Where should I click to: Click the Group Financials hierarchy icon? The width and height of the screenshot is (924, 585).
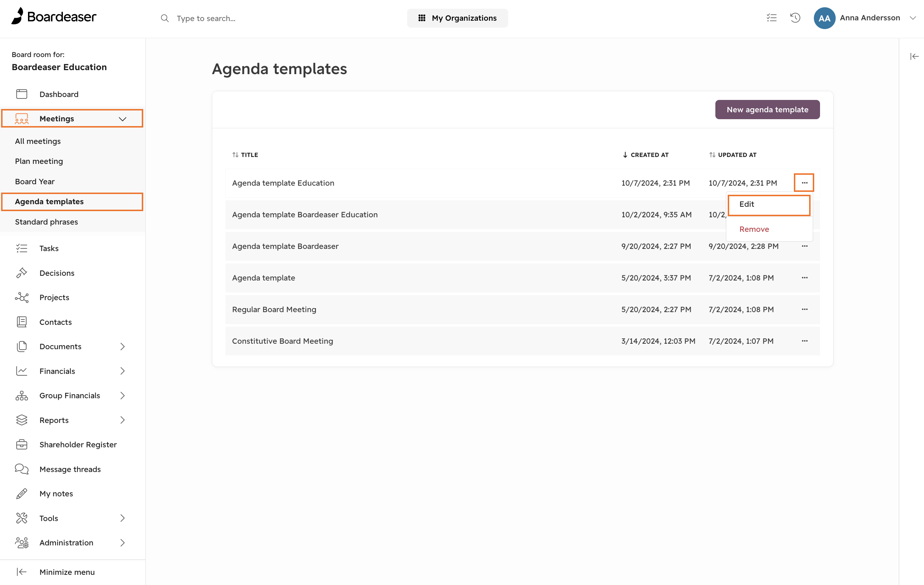click(x=21, y=395)
